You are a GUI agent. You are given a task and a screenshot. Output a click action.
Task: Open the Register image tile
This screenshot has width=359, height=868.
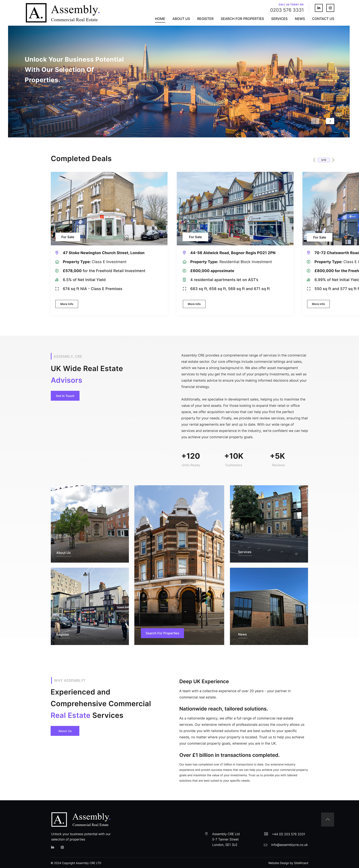pyautogui.click(x=90, y=606)
